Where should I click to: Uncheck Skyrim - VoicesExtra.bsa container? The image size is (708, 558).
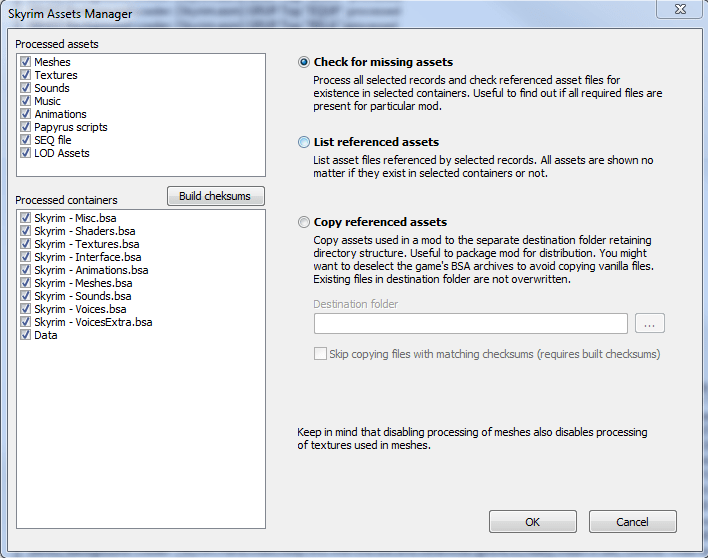pyautogui.click(x=26, y=322)
